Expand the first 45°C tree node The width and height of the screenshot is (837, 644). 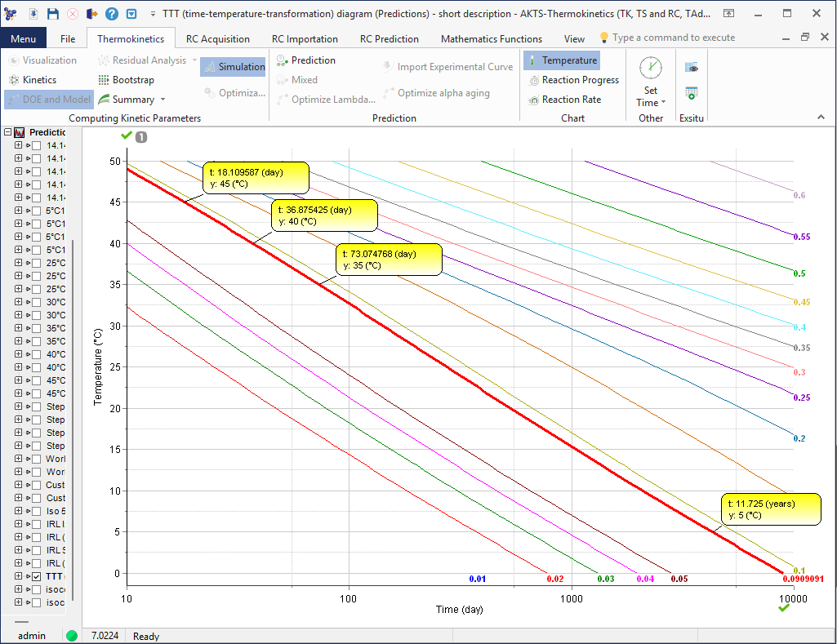18,380
